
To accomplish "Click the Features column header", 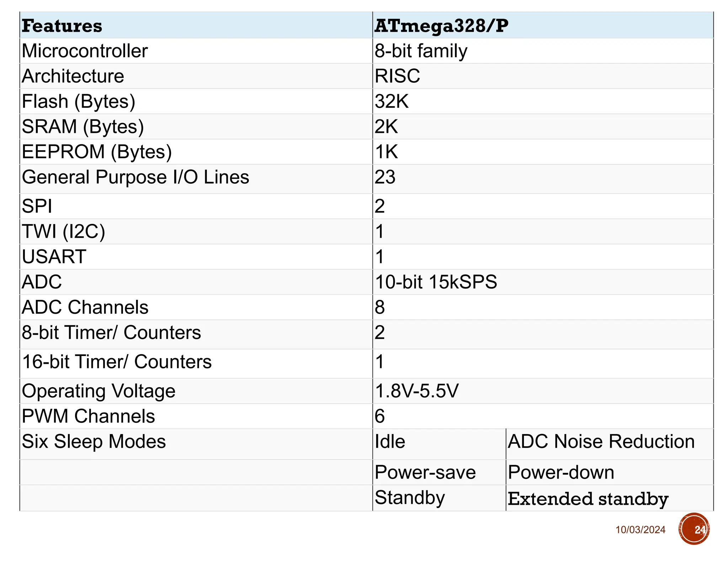I will pyautogui.click(x=62, y=26).
